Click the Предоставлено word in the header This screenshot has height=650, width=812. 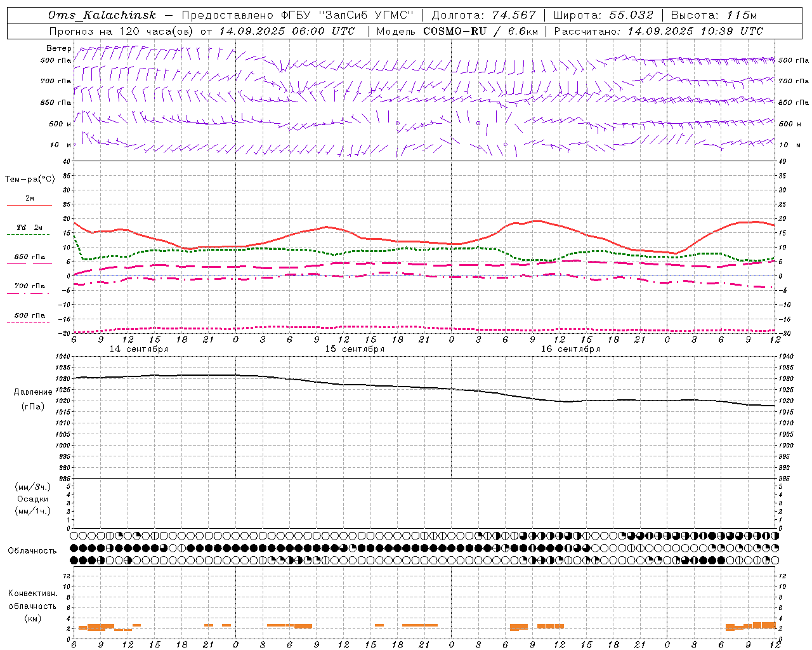pos(228,15)
